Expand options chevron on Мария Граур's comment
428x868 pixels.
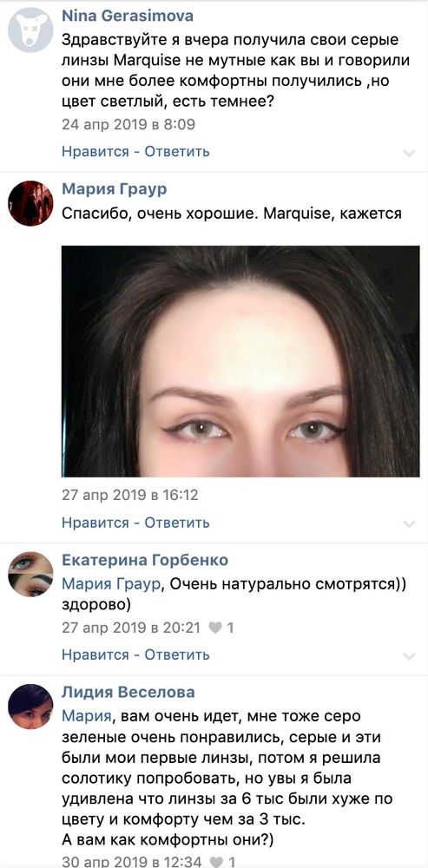(x=409, y=523)
